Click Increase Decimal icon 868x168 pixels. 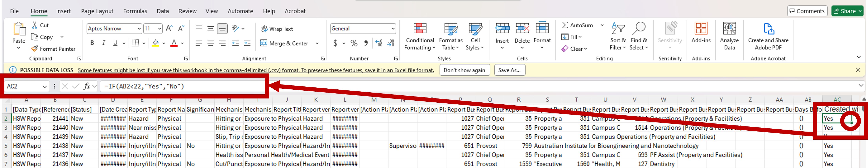click(379, 43)
